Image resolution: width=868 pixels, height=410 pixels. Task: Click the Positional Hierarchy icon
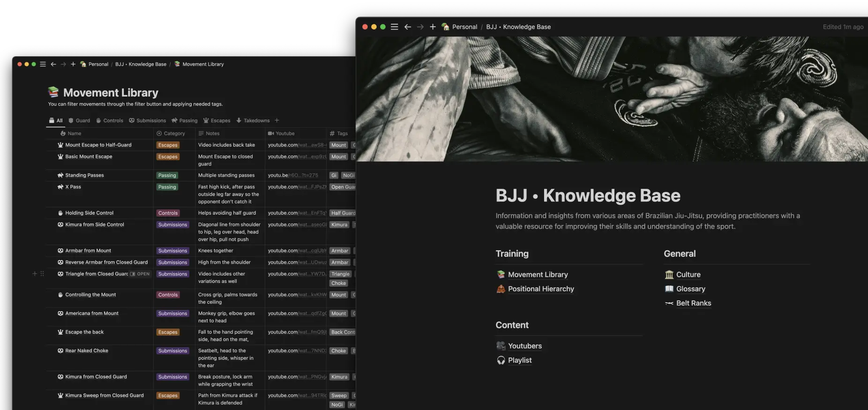[x=501, y=289]
